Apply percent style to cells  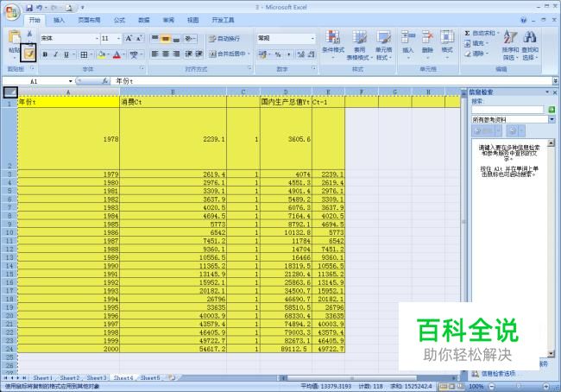278,54
